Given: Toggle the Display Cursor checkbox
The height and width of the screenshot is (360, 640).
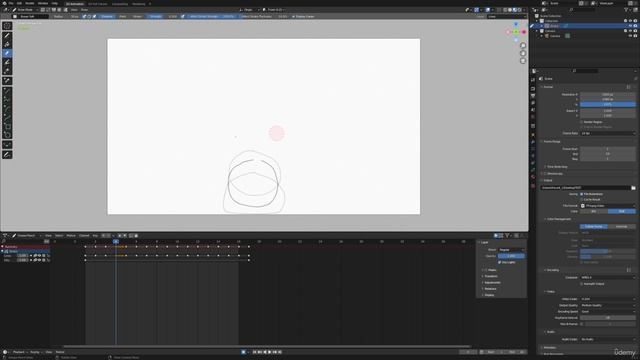Looking at the screenshot, I should [293, 17].
